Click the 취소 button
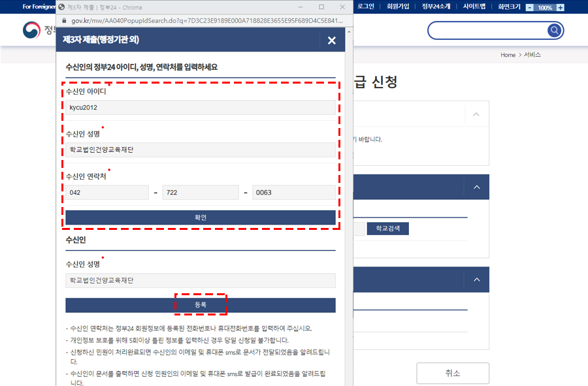 452,374
